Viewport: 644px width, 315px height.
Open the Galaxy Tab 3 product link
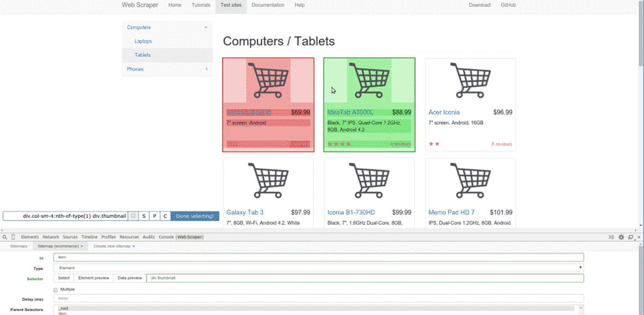[x=245, y=212]
